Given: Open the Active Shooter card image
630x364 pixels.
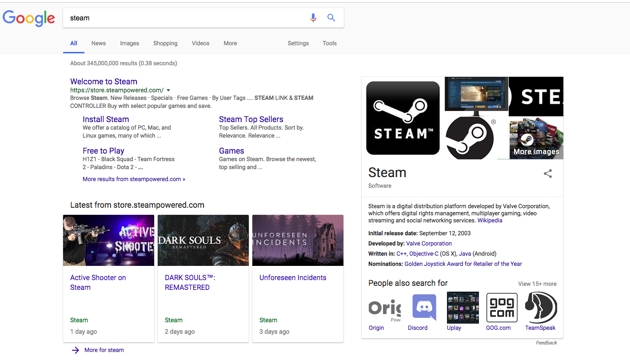Looking at the screenshot, I should coord(109,241).
